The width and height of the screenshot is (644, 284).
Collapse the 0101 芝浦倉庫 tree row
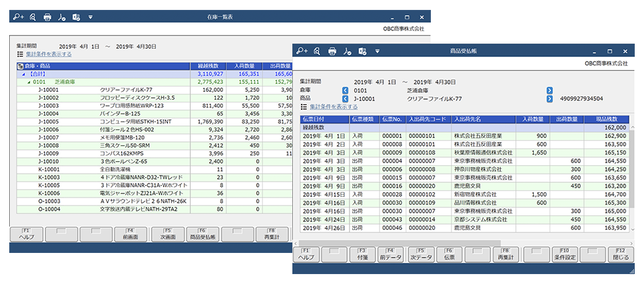point(29,82)
